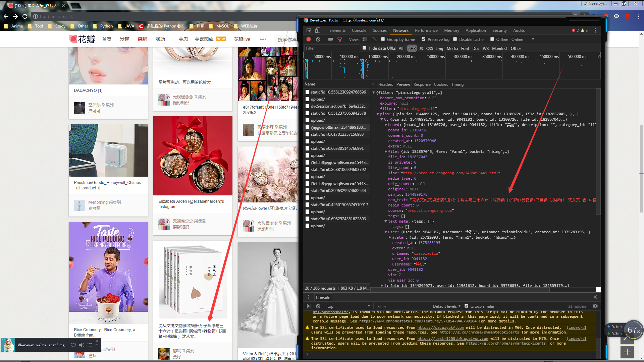This screenshot has width=644, height=362.
Task: Clear the network log
Action: tap(318, 40)
